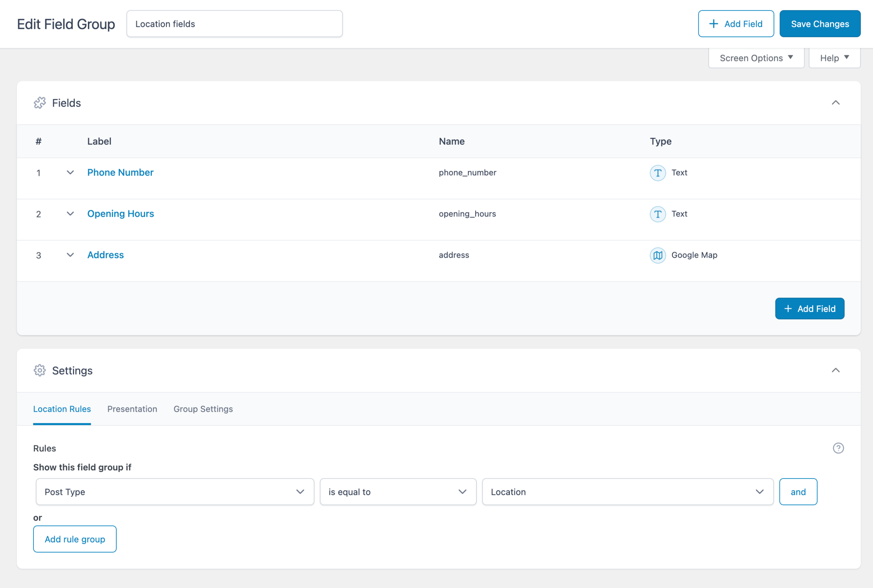The height and width of the screenshot is (588, 873).
Task: Click the Rules help question mark icon
Action: [838, 448]
